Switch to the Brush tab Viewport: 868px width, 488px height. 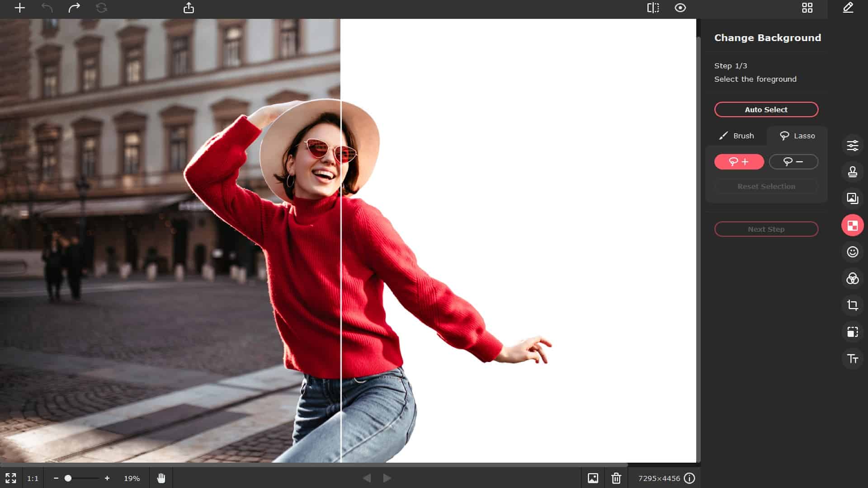[737, 136]
